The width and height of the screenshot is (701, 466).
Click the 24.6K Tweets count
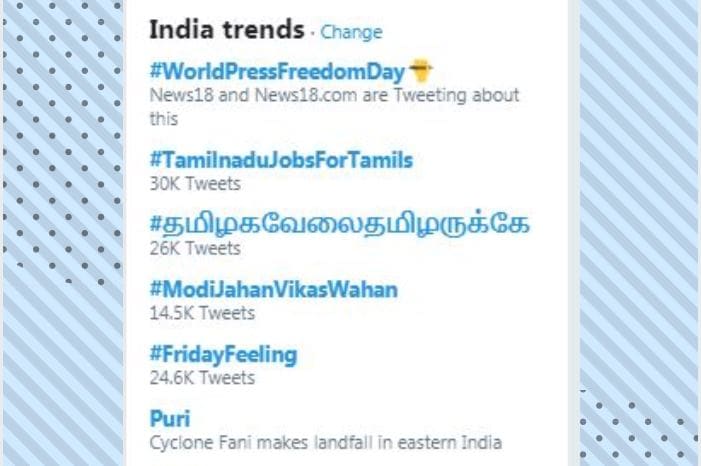tap(202, 378)
